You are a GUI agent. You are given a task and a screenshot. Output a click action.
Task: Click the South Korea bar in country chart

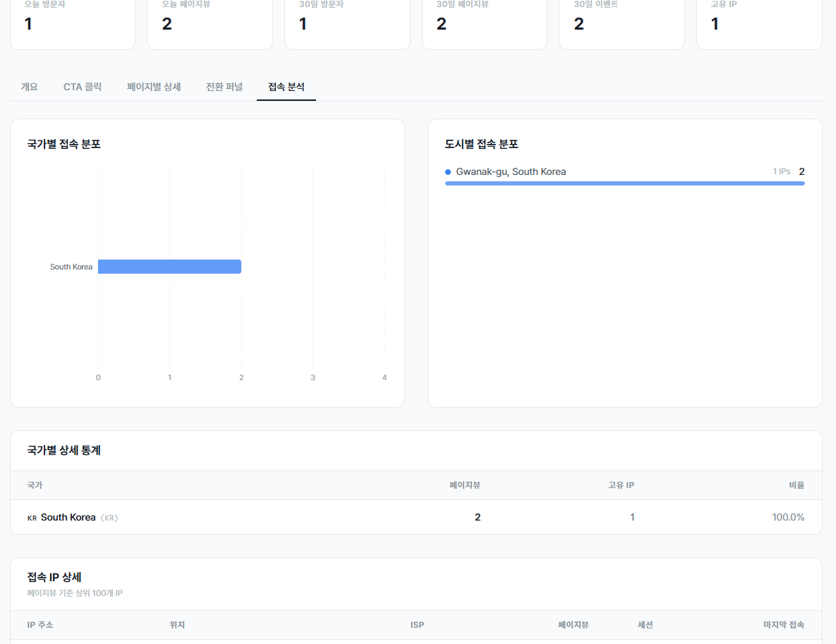169,267
